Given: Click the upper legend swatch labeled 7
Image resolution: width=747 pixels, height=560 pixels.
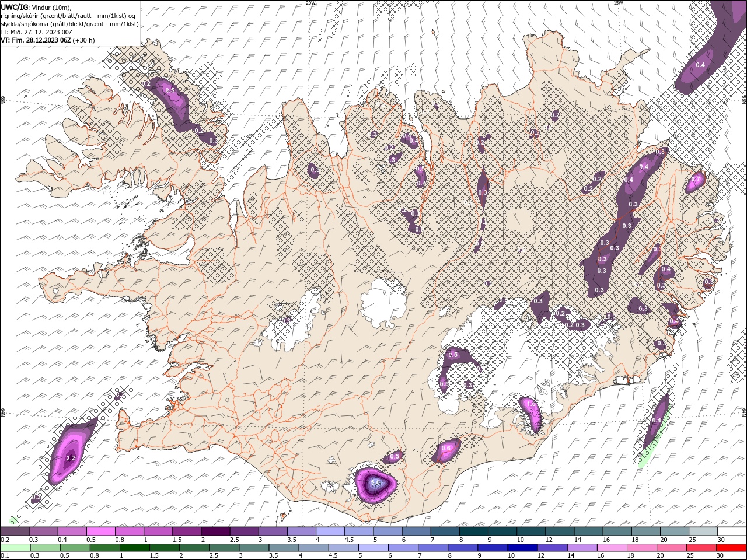Looking at the screenshot, I should tap(445, 531).
